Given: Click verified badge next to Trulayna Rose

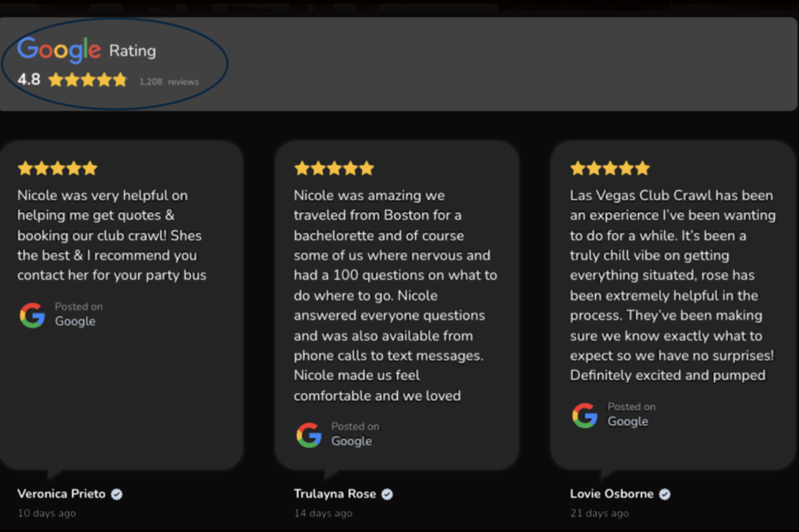Looking at the screenshot, I should 387,495.
